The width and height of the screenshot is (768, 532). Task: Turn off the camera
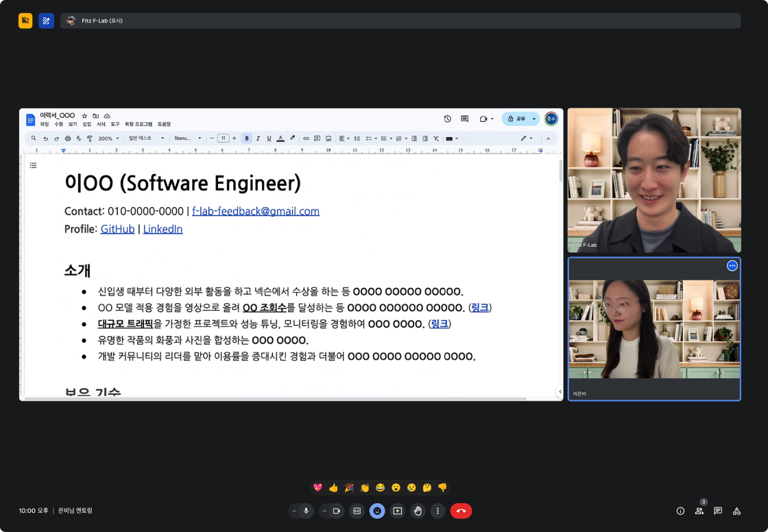[337, 511]
